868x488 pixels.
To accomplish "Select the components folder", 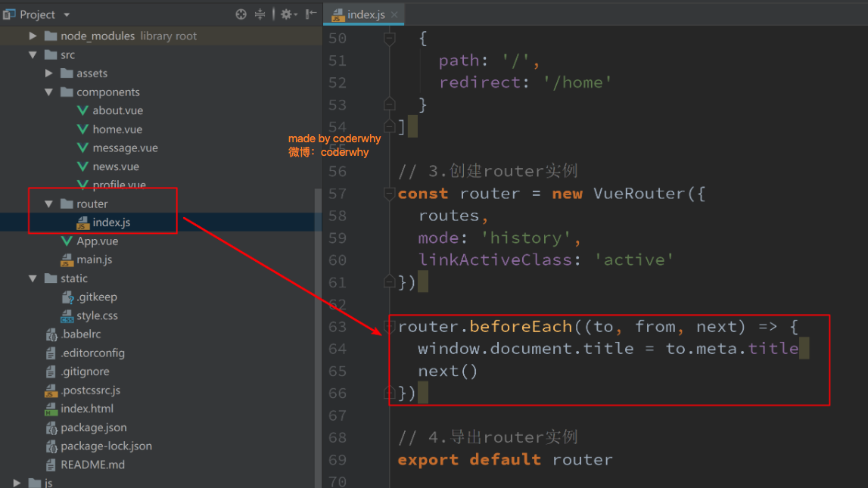I will click(x=108, y=92).
